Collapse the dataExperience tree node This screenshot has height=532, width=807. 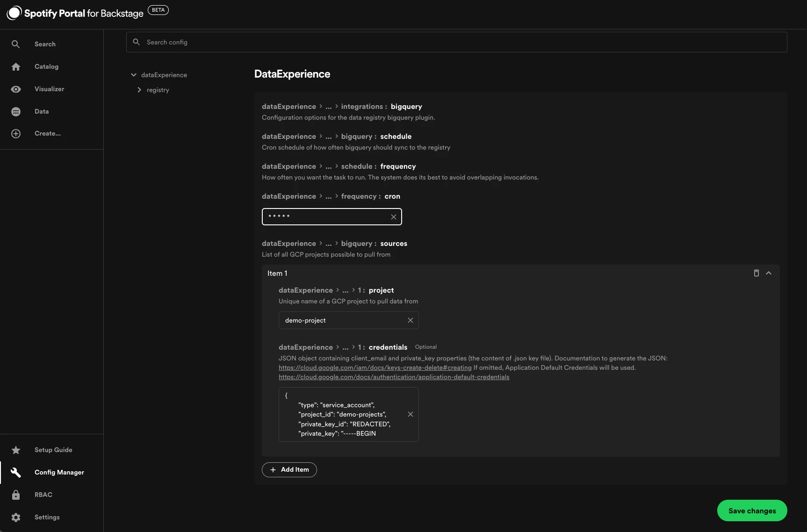pyautogui.click(x=134, y=75)
